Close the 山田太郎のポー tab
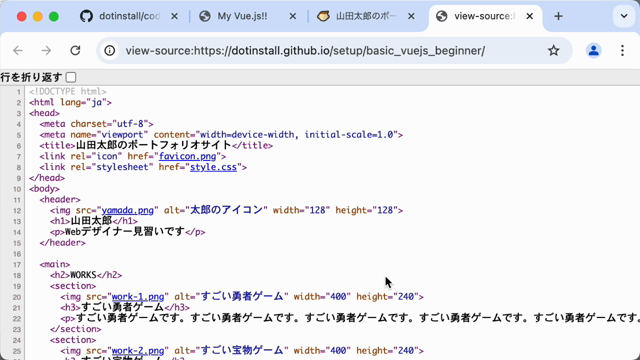The width and height of the screenshot is (640, 360). point(411,16)
